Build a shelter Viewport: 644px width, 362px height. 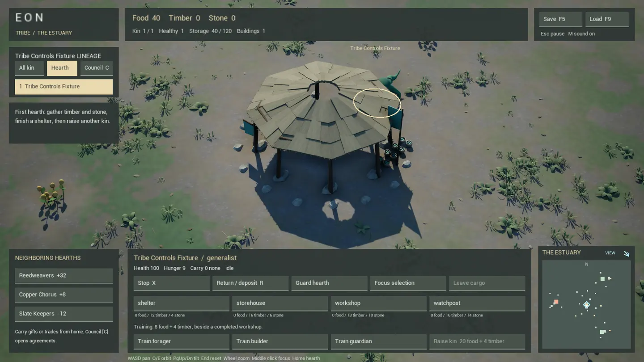coord(182,303)
